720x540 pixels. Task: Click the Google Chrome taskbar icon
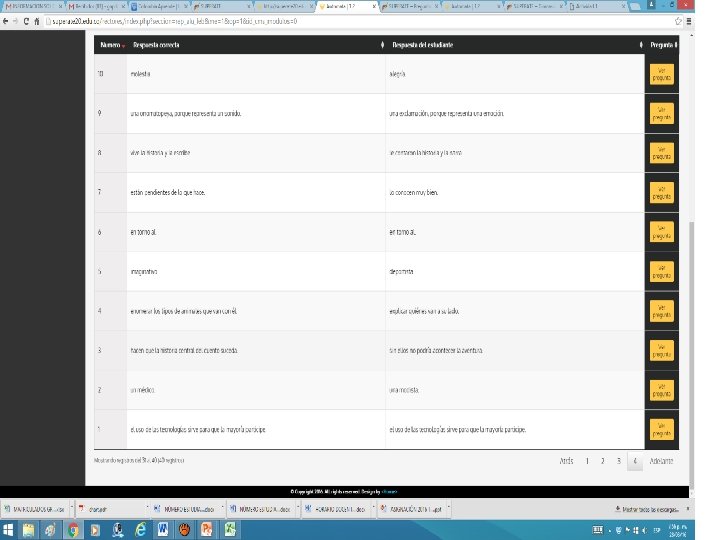click(73, 530)
